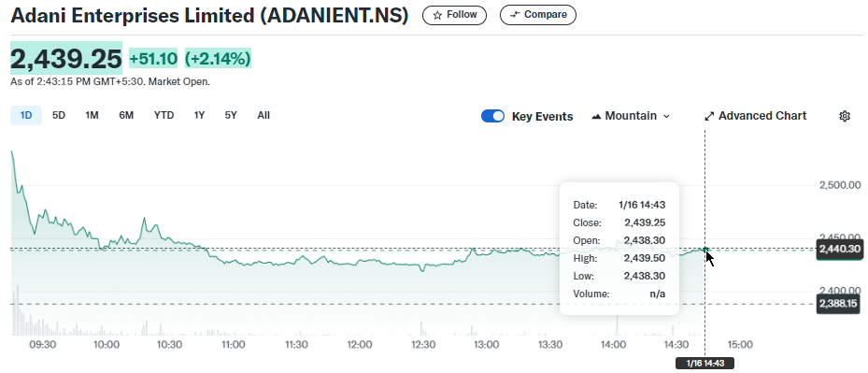Click the 2,440.30 price label on axis
Viewport: 868px width, 373px height.
[x=840, y=250]
